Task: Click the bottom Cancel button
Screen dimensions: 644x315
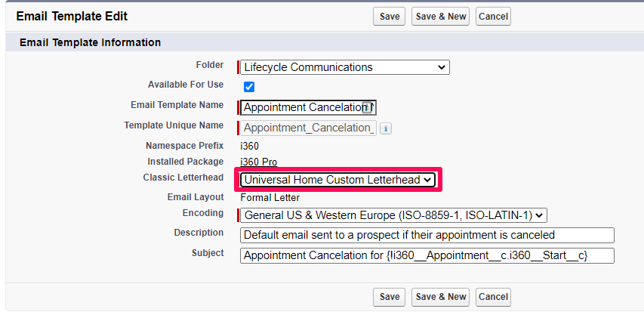Action: pyautogui.click(x=493, y=297)
